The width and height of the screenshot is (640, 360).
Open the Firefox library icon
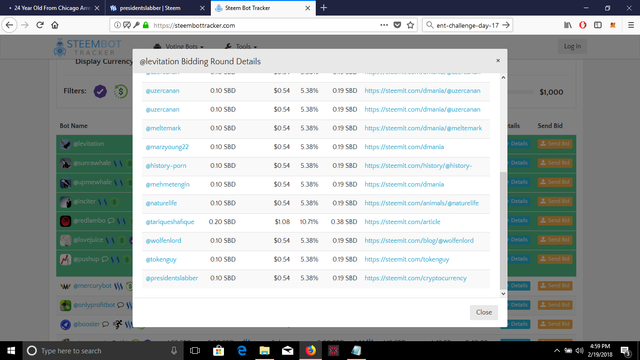point(568,25)
